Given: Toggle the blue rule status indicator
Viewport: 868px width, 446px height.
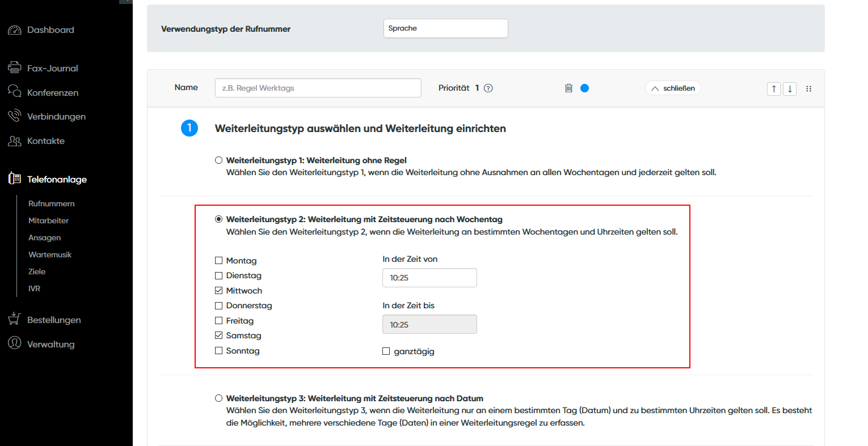Looking at the screenshot, I should [584, 88].
